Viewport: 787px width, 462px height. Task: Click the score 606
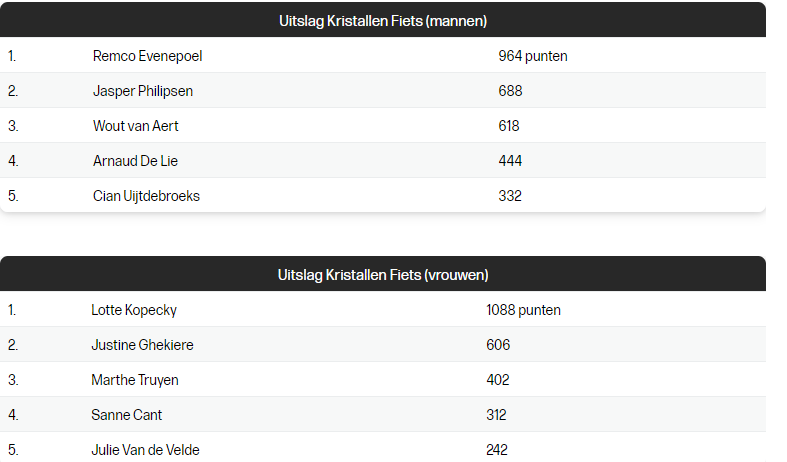[x=498, y=345]
